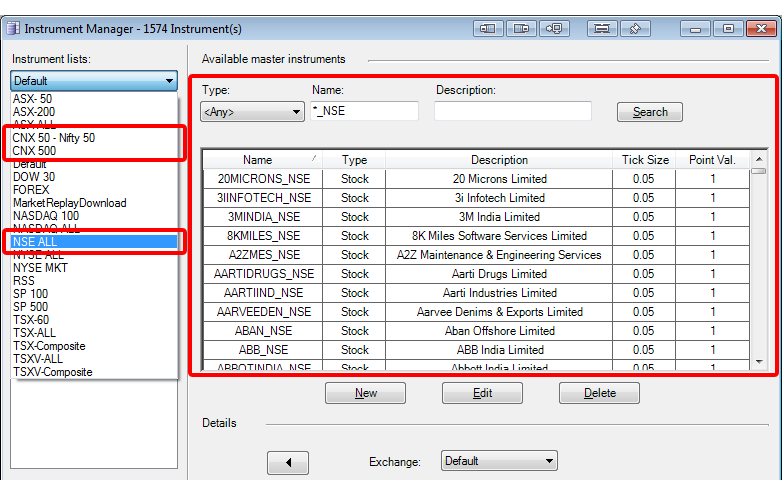Select the 3MINDIA_NSE row
This screenshot has height=480, width=782.
point(476,217)
